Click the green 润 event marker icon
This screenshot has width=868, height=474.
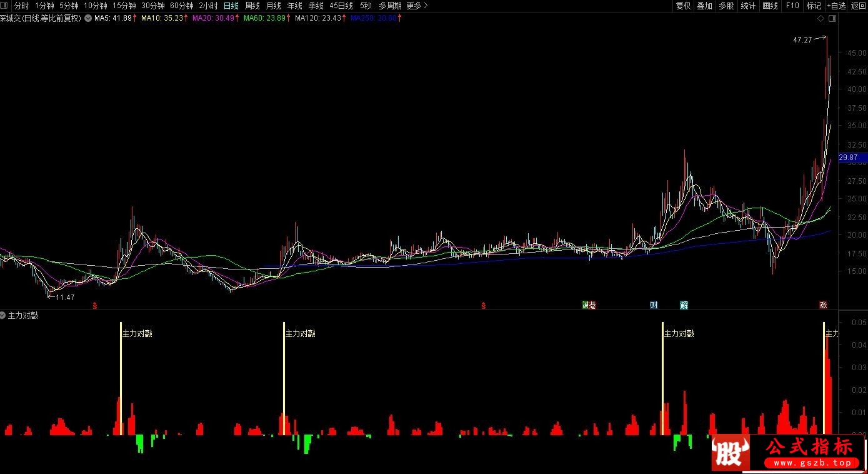coord(585,305)
